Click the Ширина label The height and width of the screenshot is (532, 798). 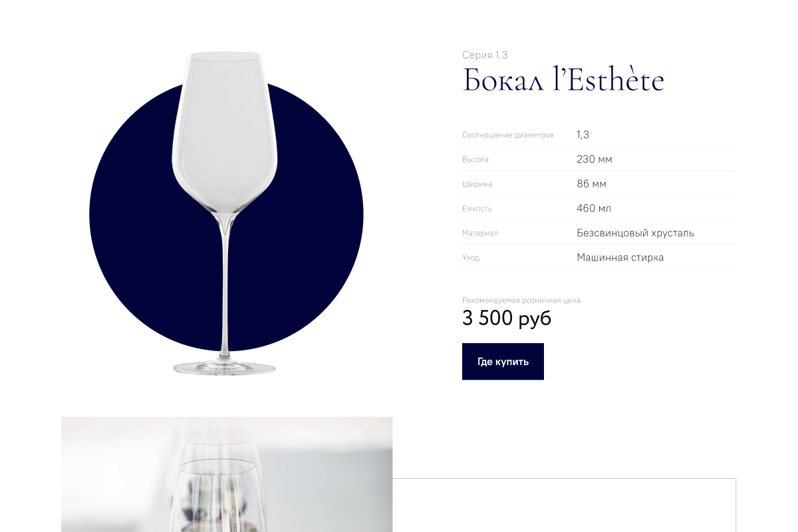477,184
